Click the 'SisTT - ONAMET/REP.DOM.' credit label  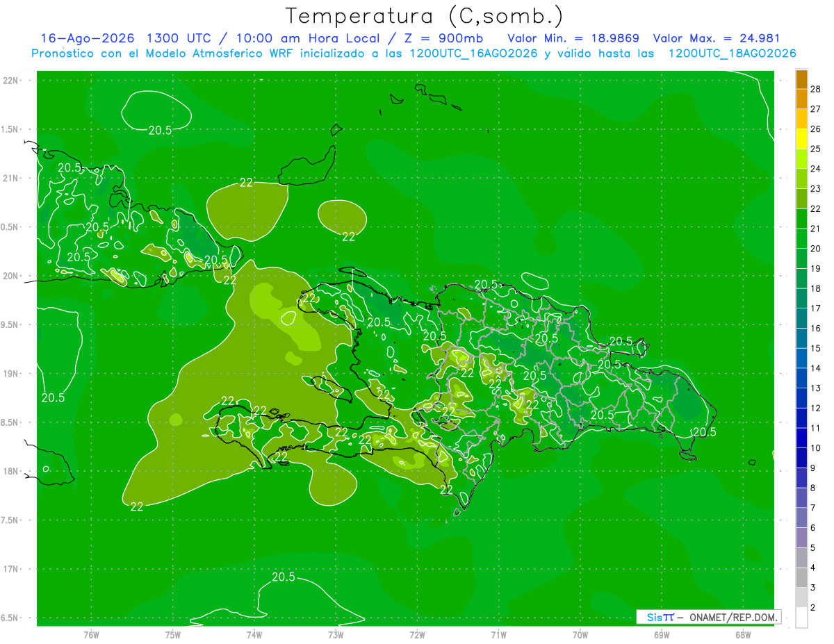point(708,617)
